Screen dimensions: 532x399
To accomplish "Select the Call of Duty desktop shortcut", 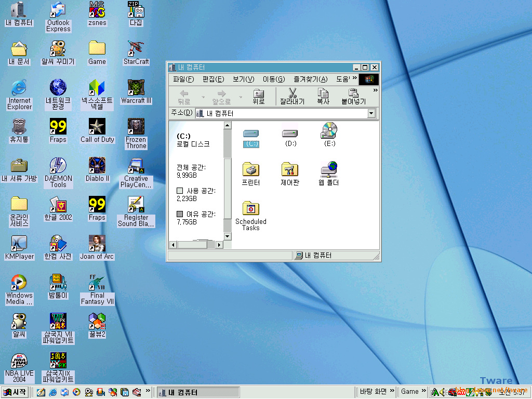I will [97, 130].
